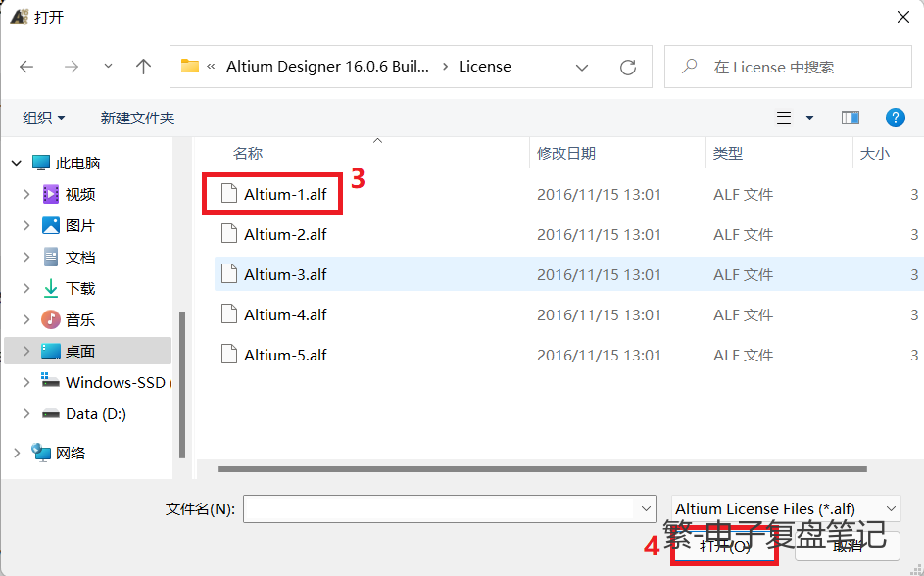This screenshot has width=924, height=576.
Task: Select the 桌面 folder in sidebar
Action: 80,351
